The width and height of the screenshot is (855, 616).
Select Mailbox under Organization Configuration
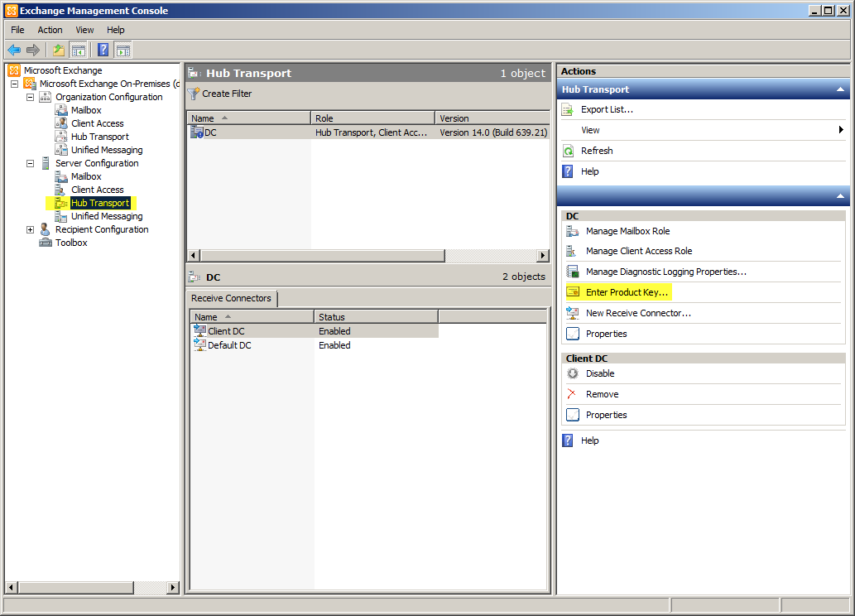(x=86, y=110)
